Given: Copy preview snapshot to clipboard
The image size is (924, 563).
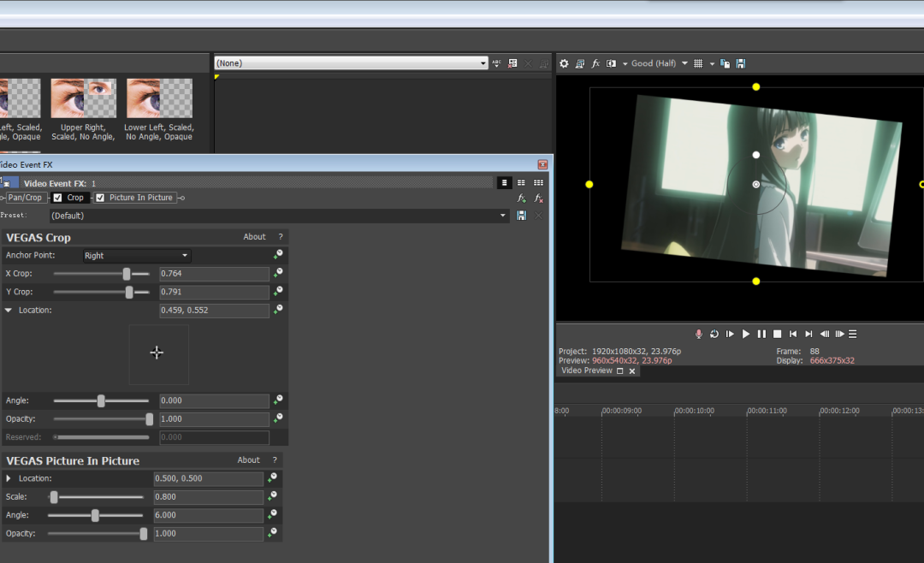Looking at the screenshot, I should [725, 63].
